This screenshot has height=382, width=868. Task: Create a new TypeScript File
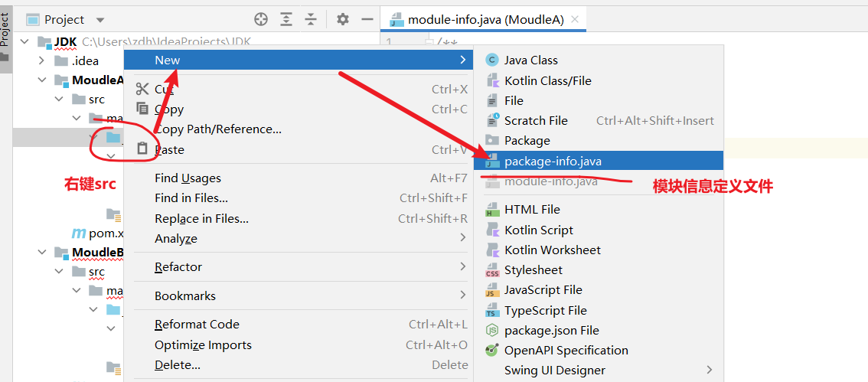pos(599,310)
